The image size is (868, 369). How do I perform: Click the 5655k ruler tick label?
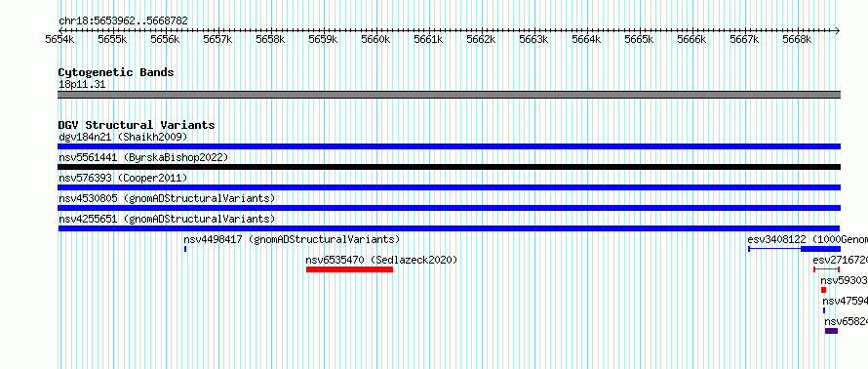(x=112, y=40)
